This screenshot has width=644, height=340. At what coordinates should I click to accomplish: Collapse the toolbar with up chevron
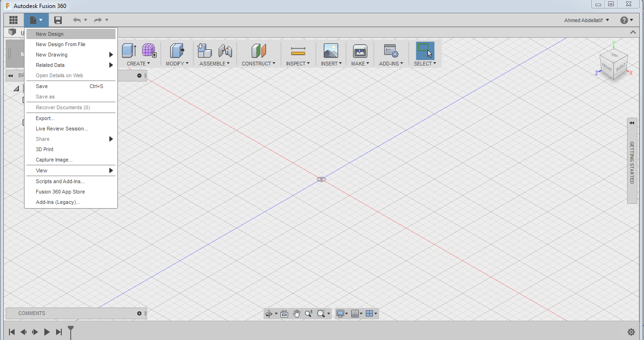click(633, 32)
